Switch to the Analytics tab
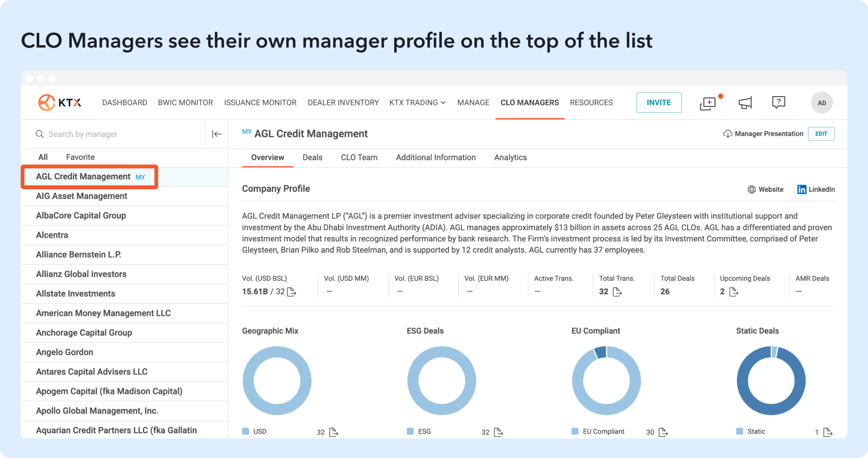The image size is (868, 458). [510, 158]
